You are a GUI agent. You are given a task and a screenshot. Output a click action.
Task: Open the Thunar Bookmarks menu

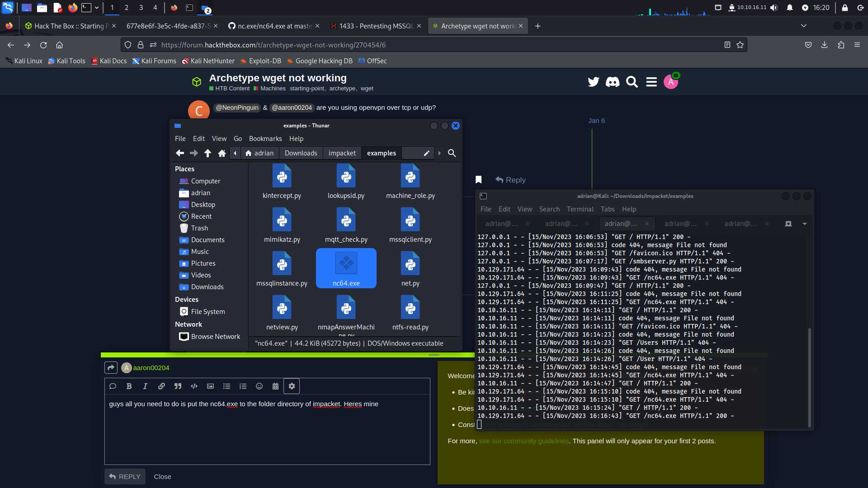(x=265, y=139)
